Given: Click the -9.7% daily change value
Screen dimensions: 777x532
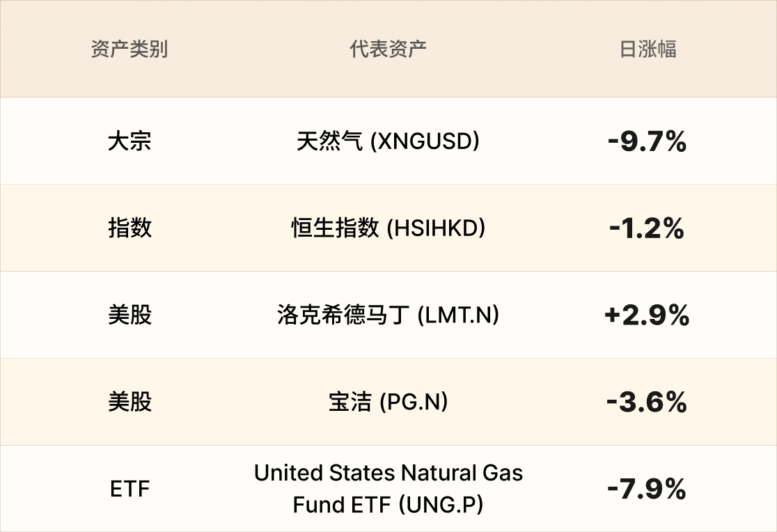Looking at the screenshot, I should point(647,142).
